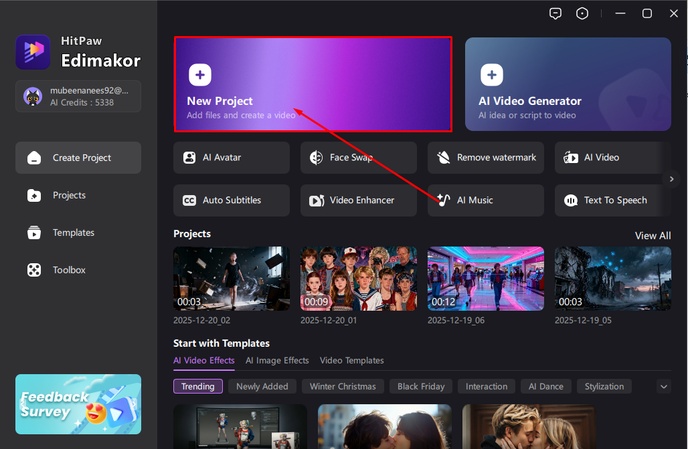Open the AI Music tool

coord(486,200)
